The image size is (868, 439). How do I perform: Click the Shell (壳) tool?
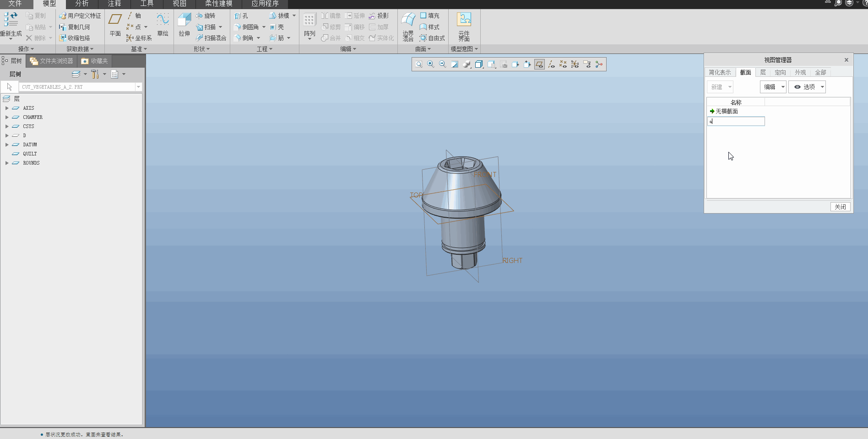277,27
